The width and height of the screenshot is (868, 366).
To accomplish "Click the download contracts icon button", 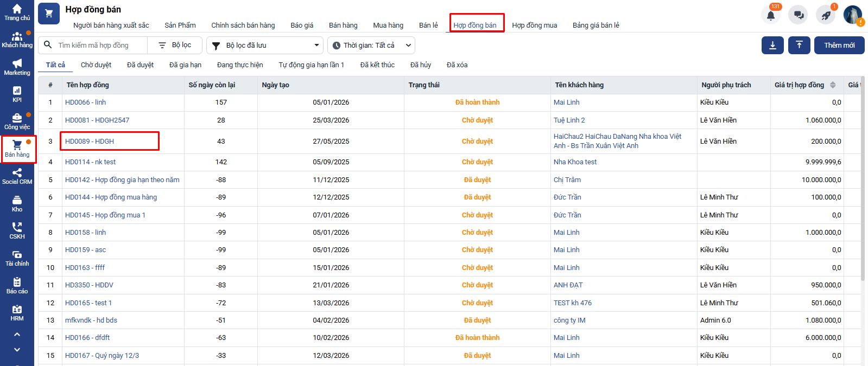I will pos(772,46).
